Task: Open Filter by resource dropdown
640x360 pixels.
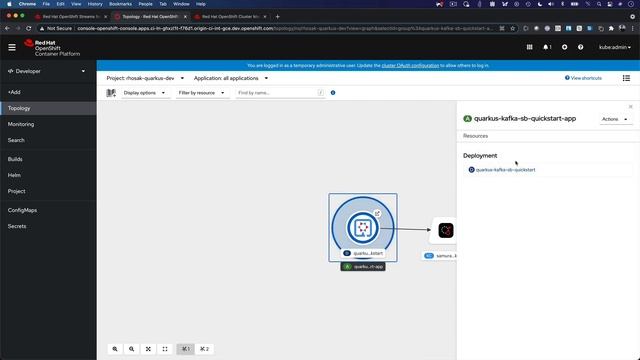Action: 202,93
